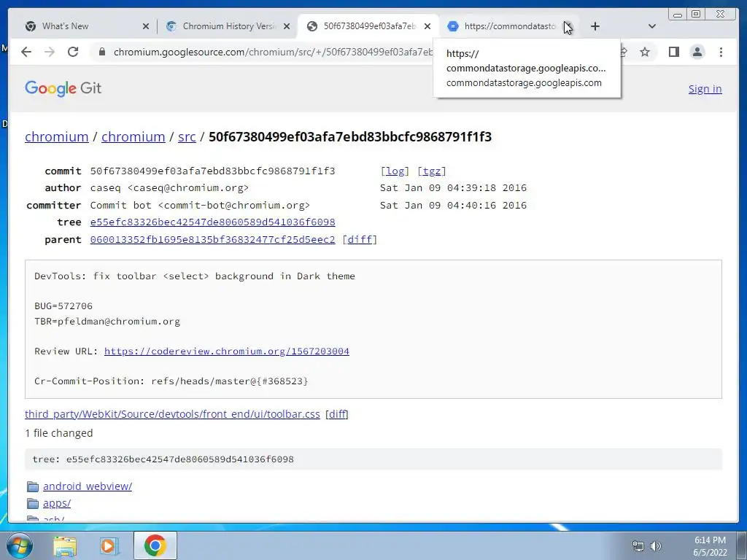Open the Windows Start menu
Image resolution: width=747 pixels, height=560 pixels.
[x=18, y=545]
